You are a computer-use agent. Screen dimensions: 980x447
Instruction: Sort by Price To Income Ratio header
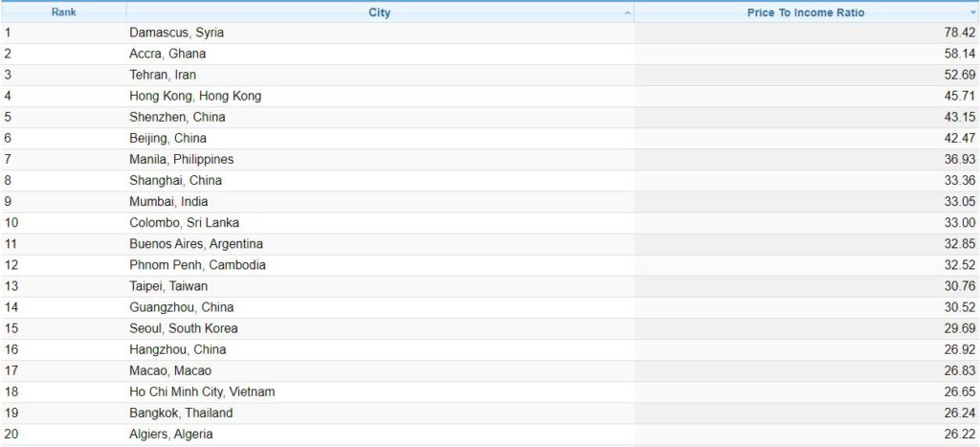[x=806, y=12]
